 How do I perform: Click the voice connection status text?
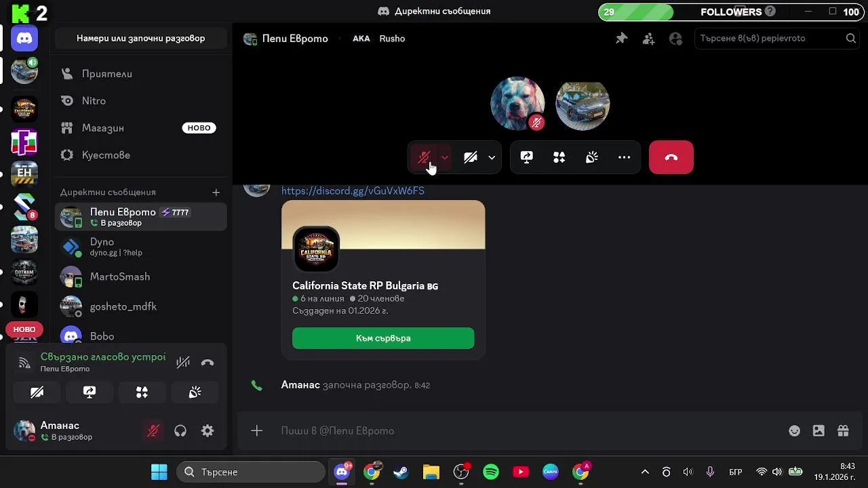point(103,357)
